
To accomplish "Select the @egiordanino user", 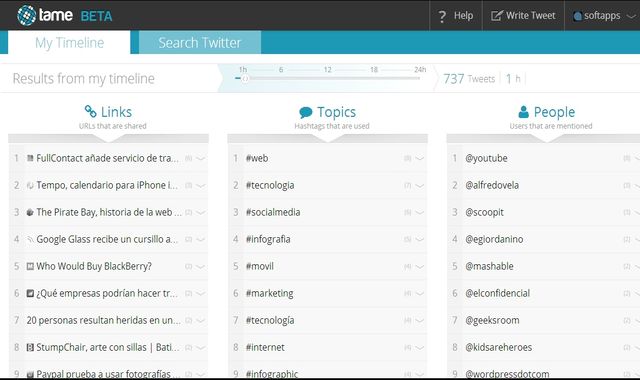I will coord(494,239).
